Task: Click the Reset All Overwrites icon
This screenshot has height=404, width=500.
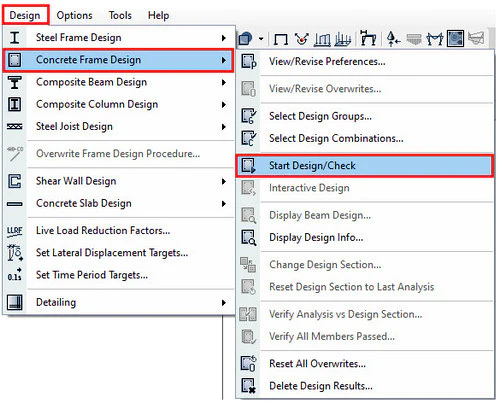Action: pos(249,363)
